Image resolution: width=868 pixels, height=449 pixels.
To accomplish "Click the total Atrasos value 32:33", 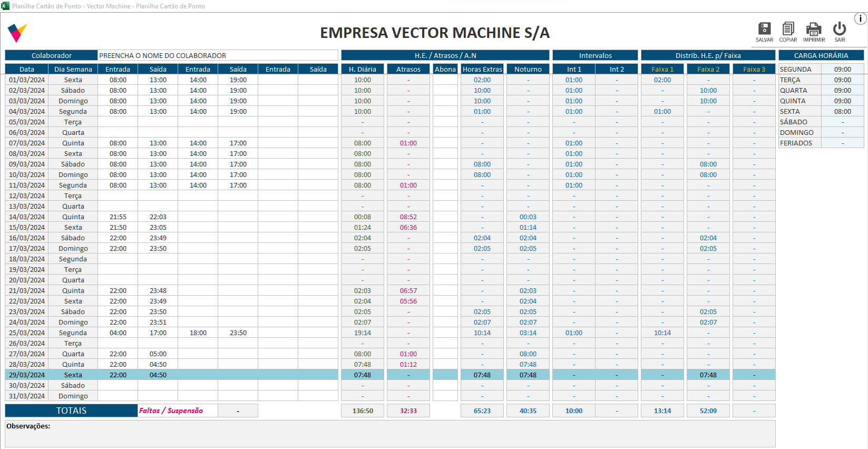I will click(x=408, y=411).
